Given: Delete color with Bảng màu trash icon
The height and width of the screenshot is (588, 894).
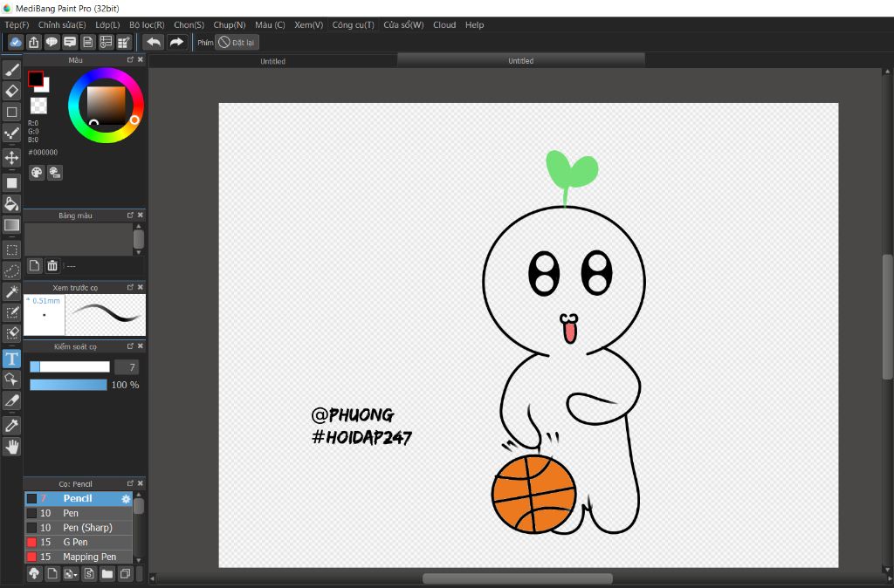Looking at the screenshot, I should point(52,265).
